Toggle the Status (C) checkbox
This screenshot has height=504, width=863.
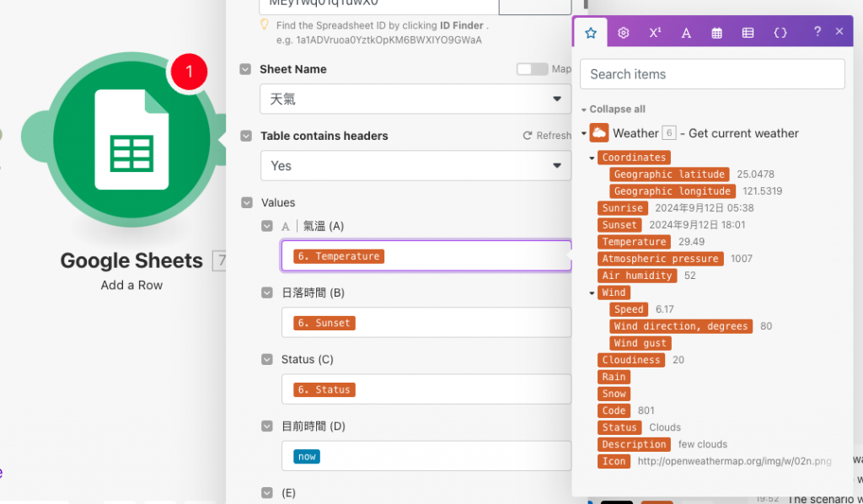tap(267, 359)
